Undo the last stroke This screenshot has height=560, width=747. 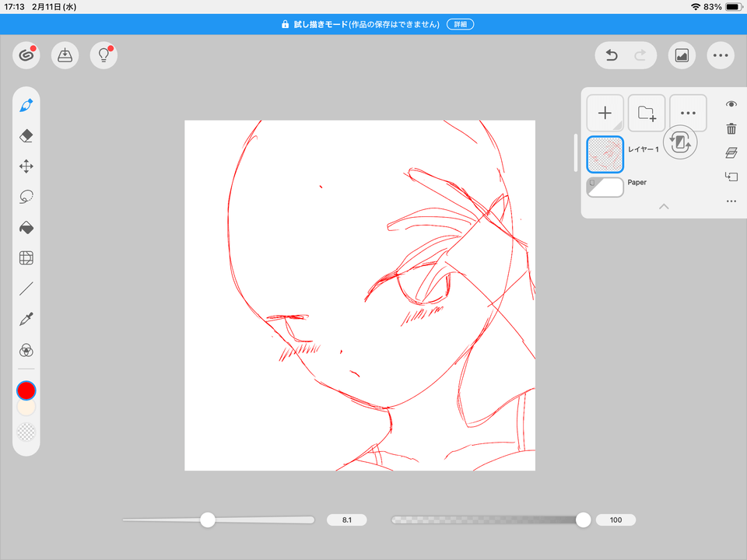(x=612, y=55)
